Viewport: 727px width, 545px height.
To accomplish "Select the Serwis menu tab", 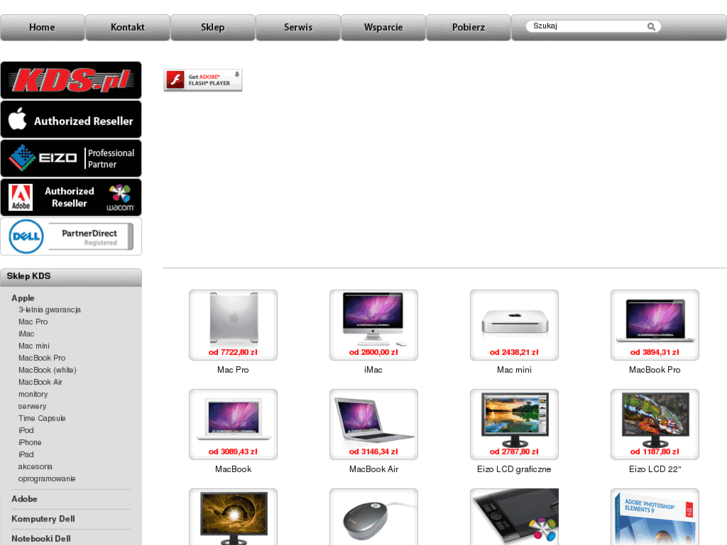I will [x=298, y=27].
